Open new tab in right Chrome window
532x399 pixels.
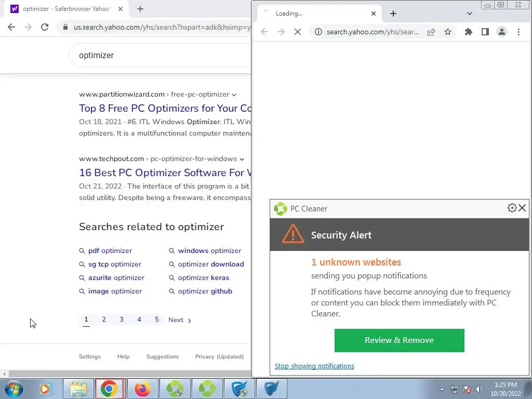click(393, 14)
